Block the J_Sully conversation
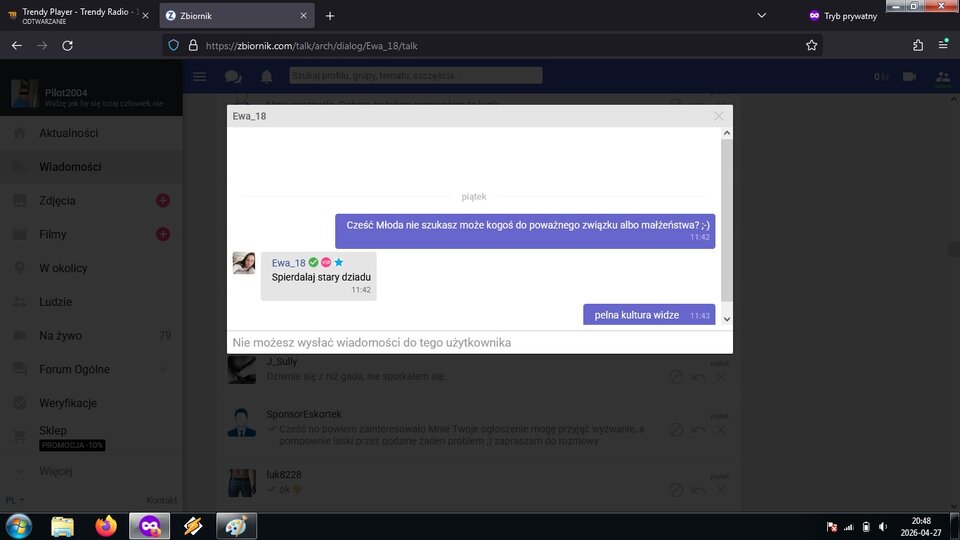Viewport: 960px width, 540px height. (677, 376)
